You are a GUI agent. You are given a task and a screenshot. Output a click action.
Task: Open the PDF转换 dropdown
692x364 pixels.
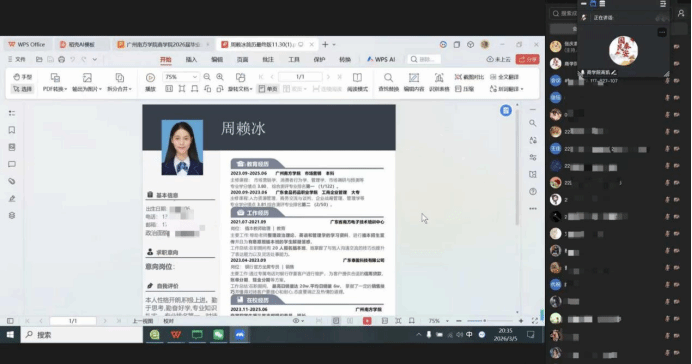(55, 83)
